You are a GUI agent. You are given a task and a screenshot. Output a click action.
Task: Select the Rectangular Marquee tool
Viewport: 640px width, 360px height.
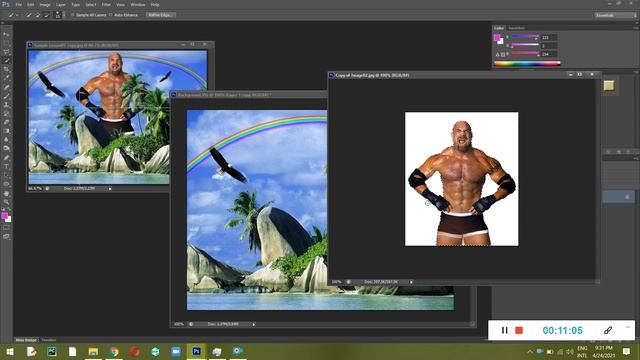[x=6, y=43]
